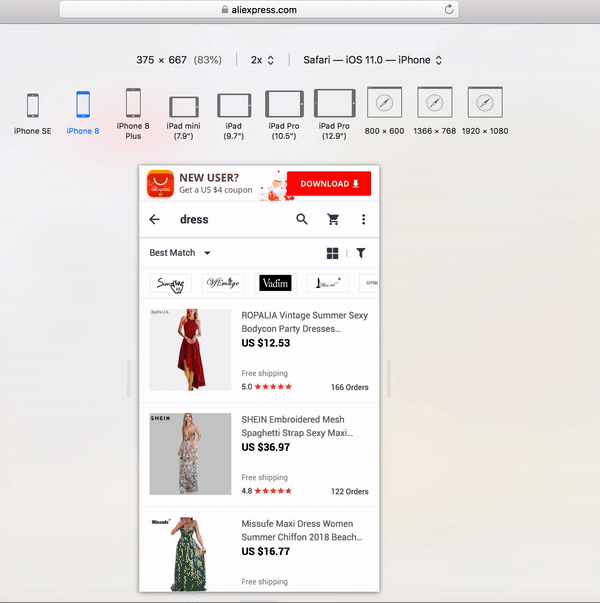Tap the AliExpress app icon in banner
Image resolution: width=600 pixels, height=603 pixels.
[160, 183]
